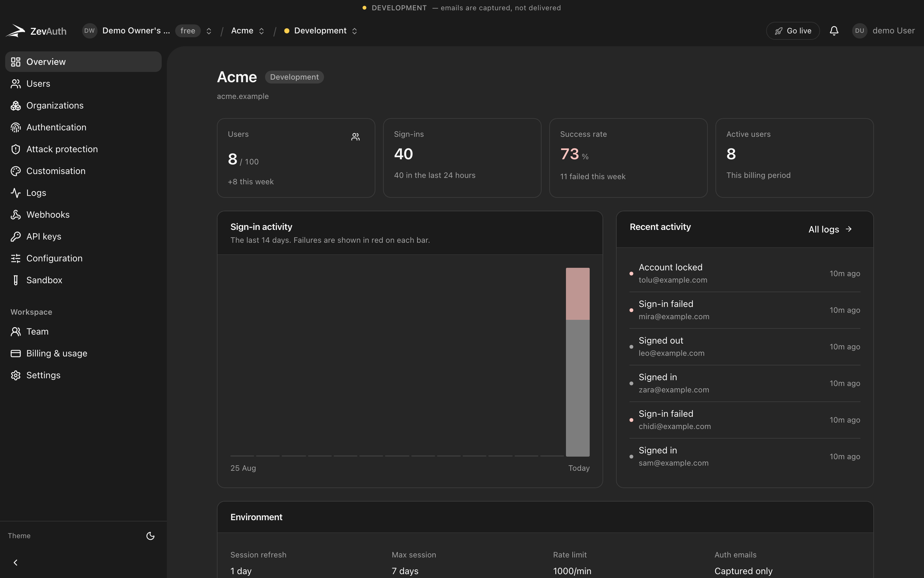
Task: Open the Settings gear icon
Action: tap(16, 375)
